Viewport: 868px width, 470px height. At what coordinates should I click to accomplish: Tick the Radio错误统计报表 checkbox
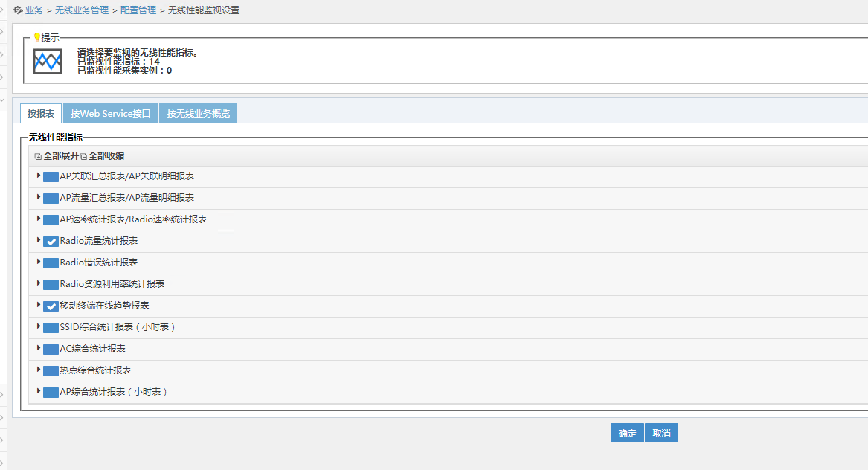pyautogui.click(x=51, y=263)
